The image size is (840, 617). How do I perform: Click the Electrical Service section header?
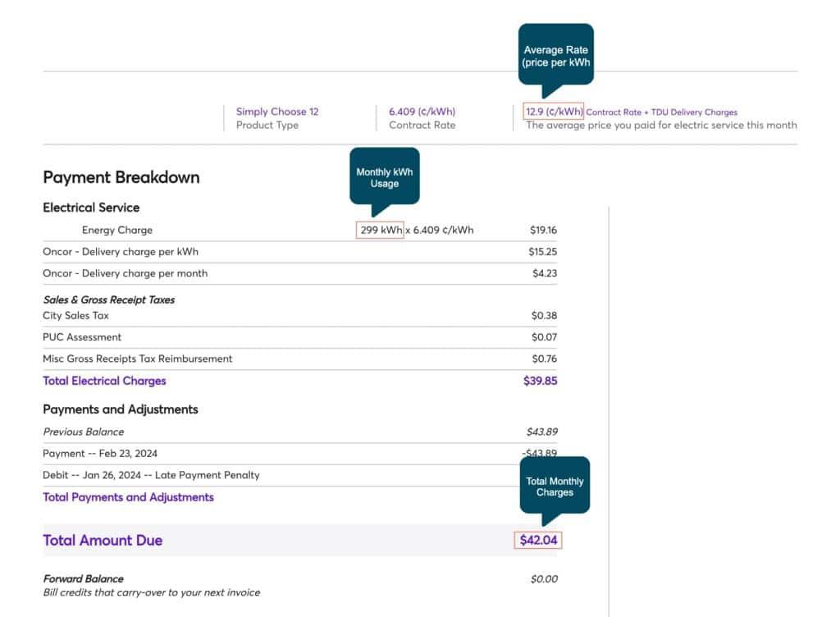coord(90,208)
